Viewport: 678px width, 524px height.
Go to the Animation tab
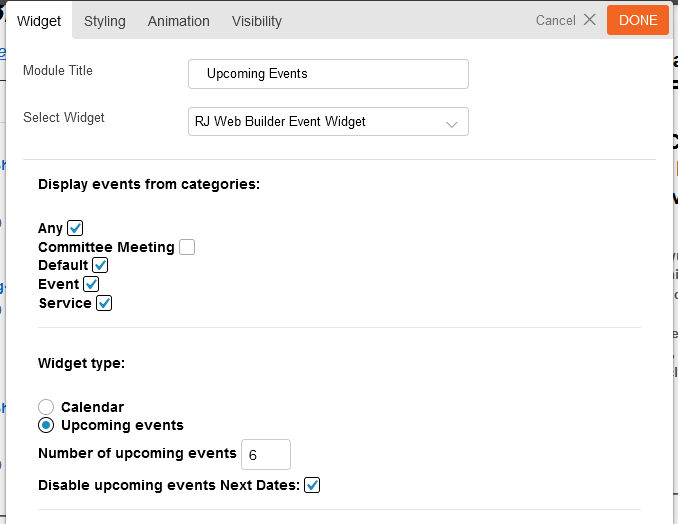pos(178,21)
